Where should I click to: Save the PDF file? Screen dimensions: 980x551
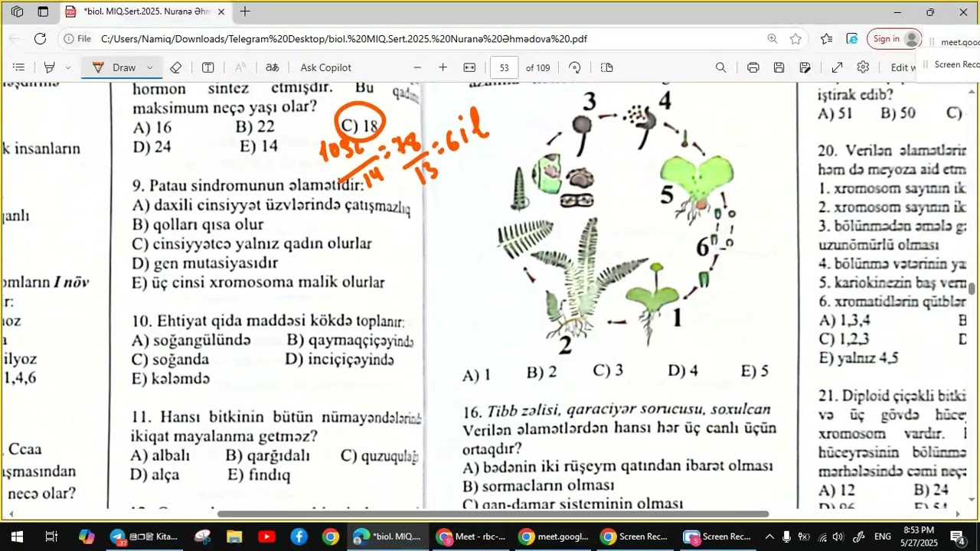point(779,67)
